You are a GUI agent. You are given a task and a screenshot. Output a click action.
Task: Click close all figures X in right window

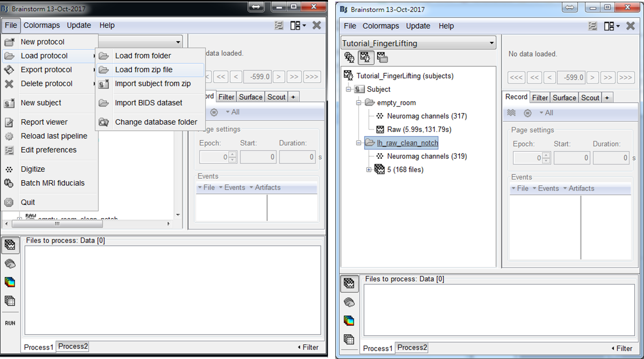tap(630, 26)
